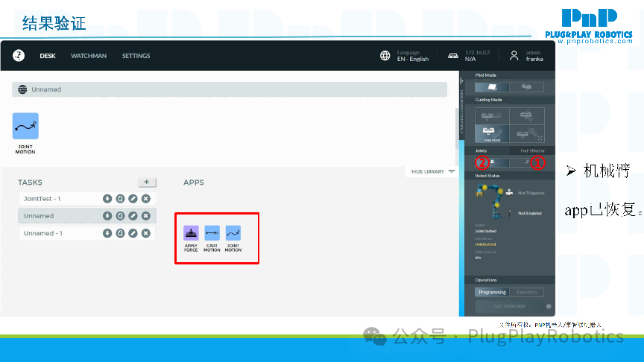Click the admin user profile icon
Screen dimensions: 644x362
coord(514,55)
